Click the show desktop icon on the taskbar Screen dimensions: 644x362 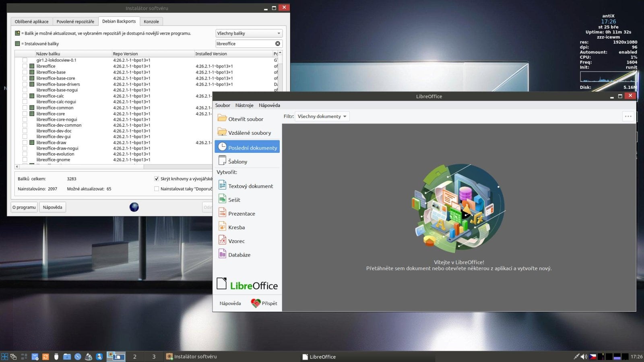[x=24, y=356]
